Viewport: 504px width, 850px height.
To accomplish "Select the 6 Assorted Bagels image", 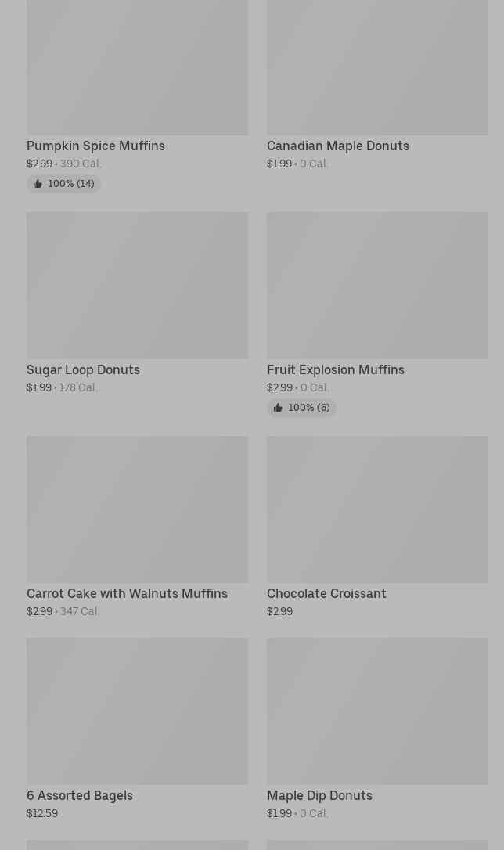I will tap(137, 711).
